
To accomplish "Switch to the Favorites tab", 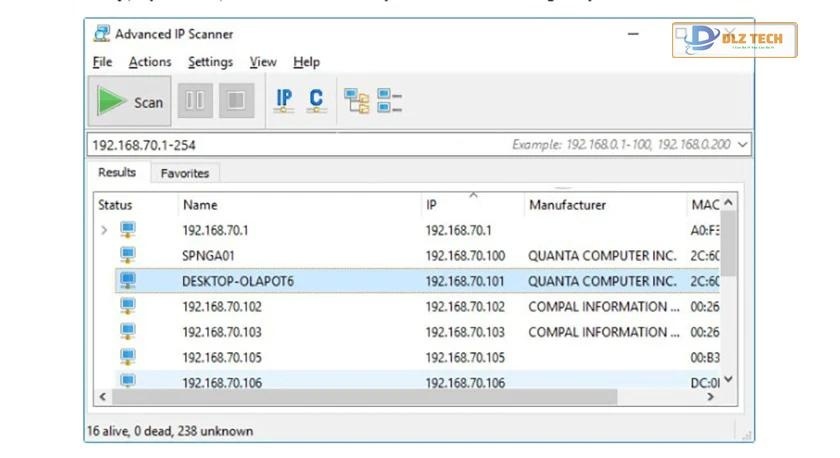I will (185, 173).
